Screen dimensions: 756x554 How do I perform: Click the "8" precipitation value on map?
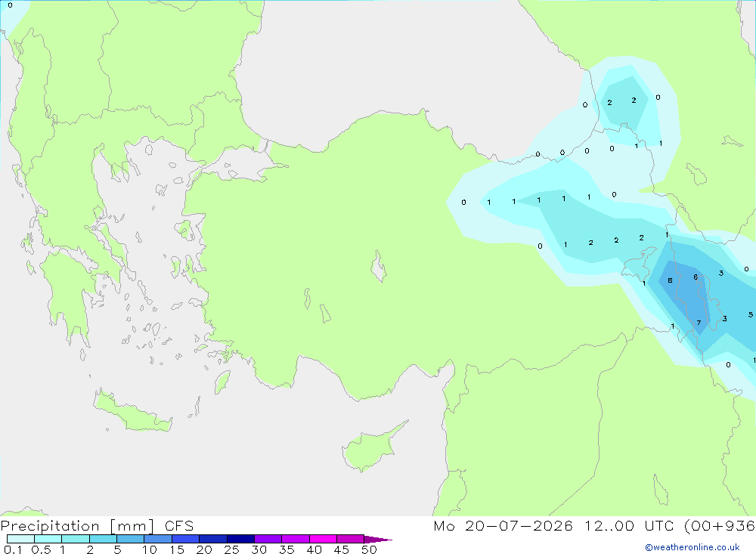click(x=670, y=280)
